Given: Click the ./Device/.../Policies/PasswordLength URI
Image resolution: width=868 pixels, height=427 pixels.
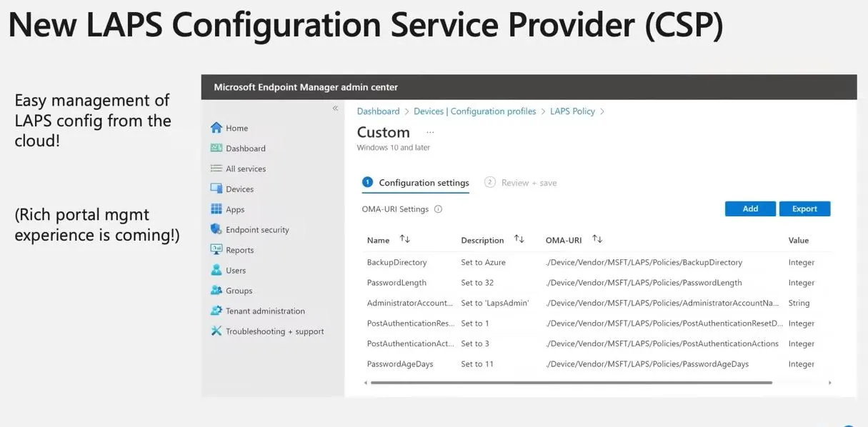Looking at the screenshot, I should [x=643, y=283].
